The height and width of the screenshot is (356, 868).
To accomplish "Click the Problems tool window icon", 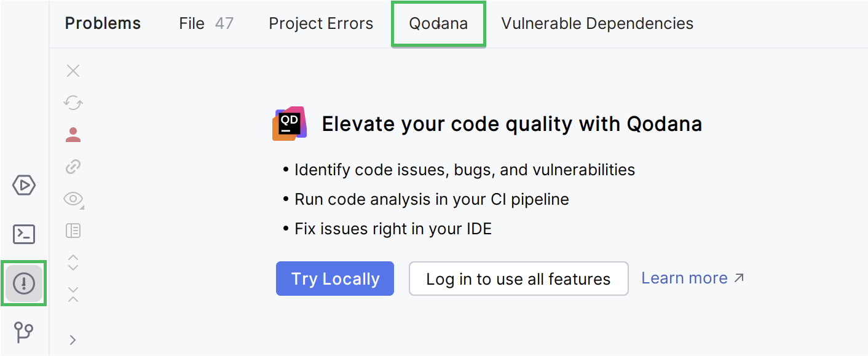I will tap(24, 283).
